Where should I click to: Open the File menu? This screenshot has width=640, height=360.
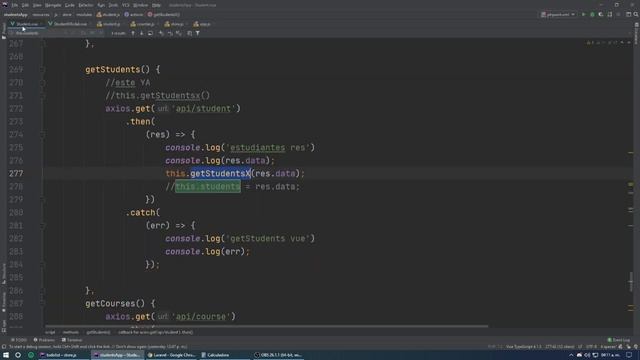[x=15, y=5]
